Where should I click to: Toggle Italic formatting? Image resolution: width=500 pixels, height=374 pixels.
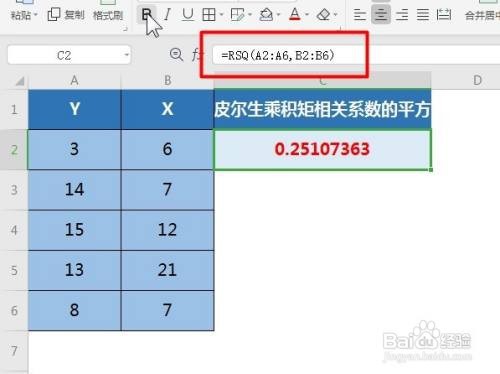pyautogui.click(x=167, y=15)
